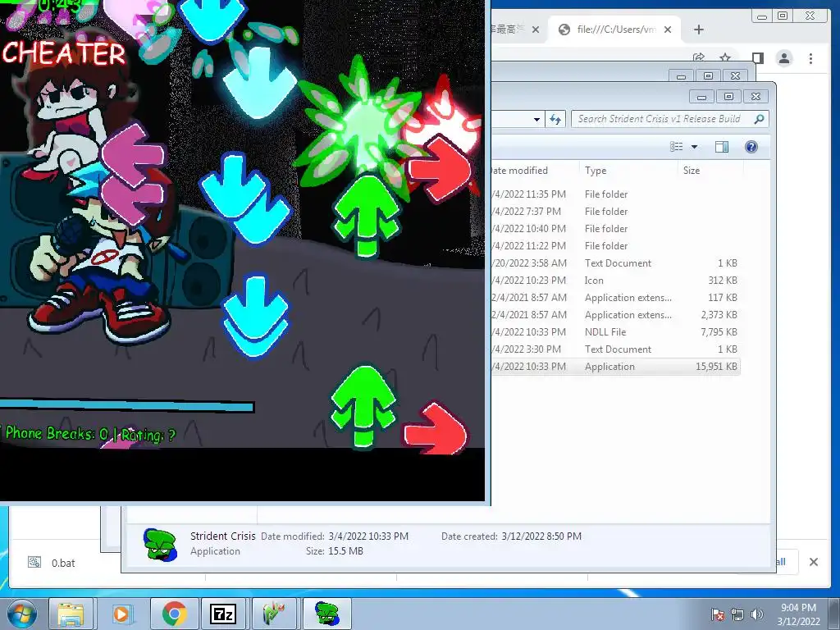Minimize the front Explorer window
Screen dimensions: 840x630
[702, 97]
